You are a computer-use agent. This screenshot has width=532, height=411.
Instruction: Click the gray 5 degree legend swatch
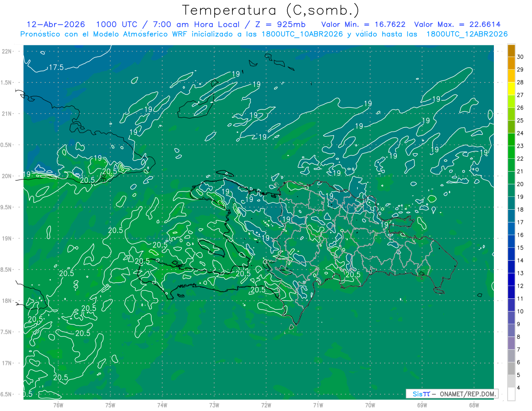pos(511,368)
